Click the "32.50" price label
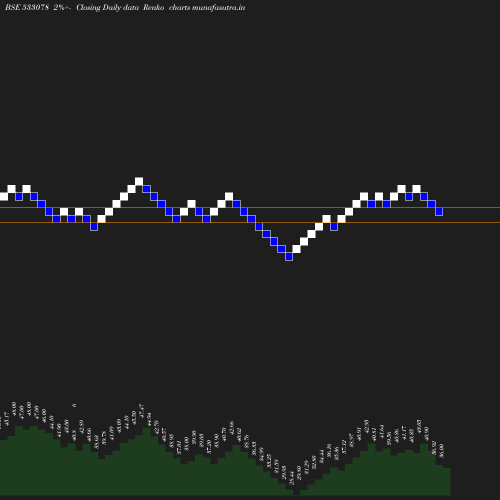500x500 pixels. 314,462
